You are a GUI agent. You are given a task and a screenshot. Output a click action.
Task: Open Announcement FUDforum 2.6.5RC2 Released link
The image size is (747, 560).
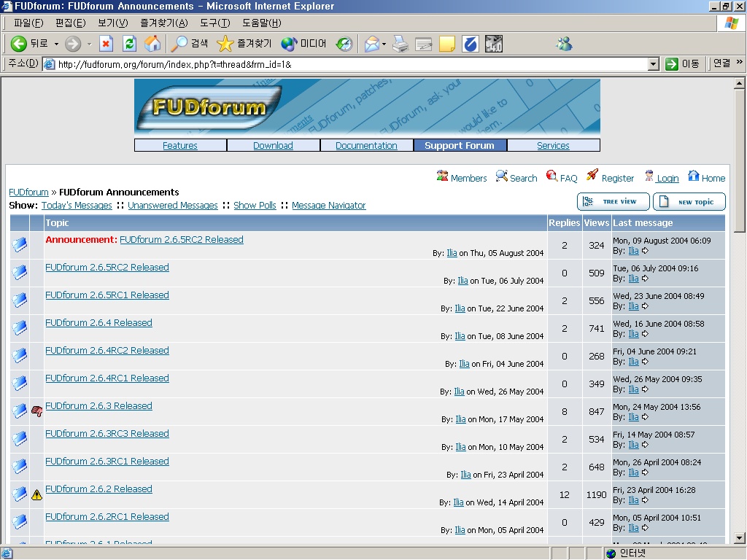[x=182, y=239]
